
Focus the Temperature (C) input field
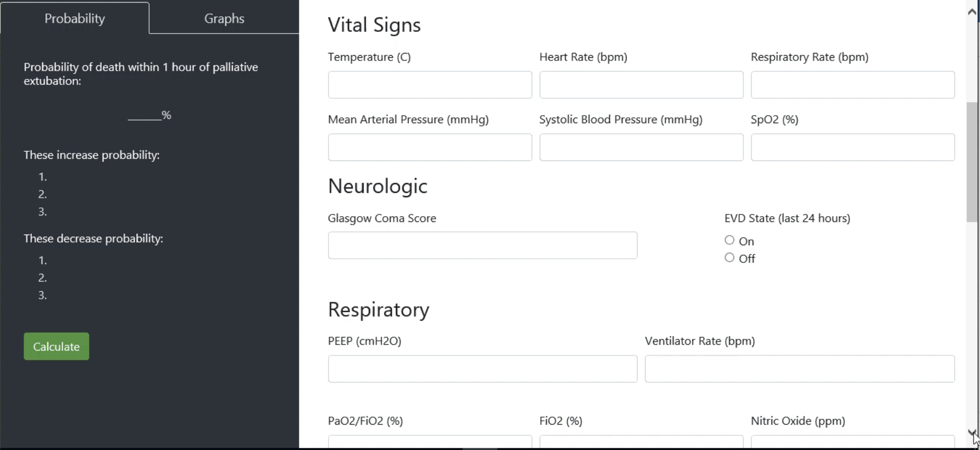click(429, 85)
